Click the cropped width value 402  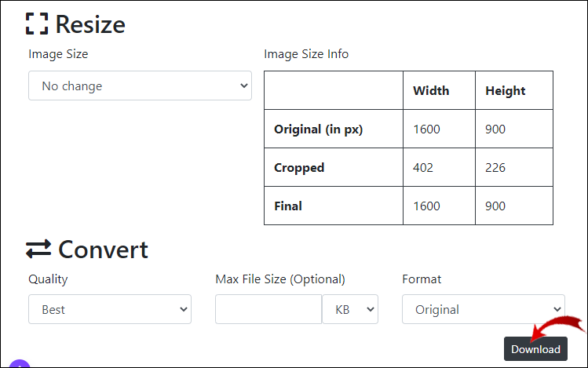(424, 168)
